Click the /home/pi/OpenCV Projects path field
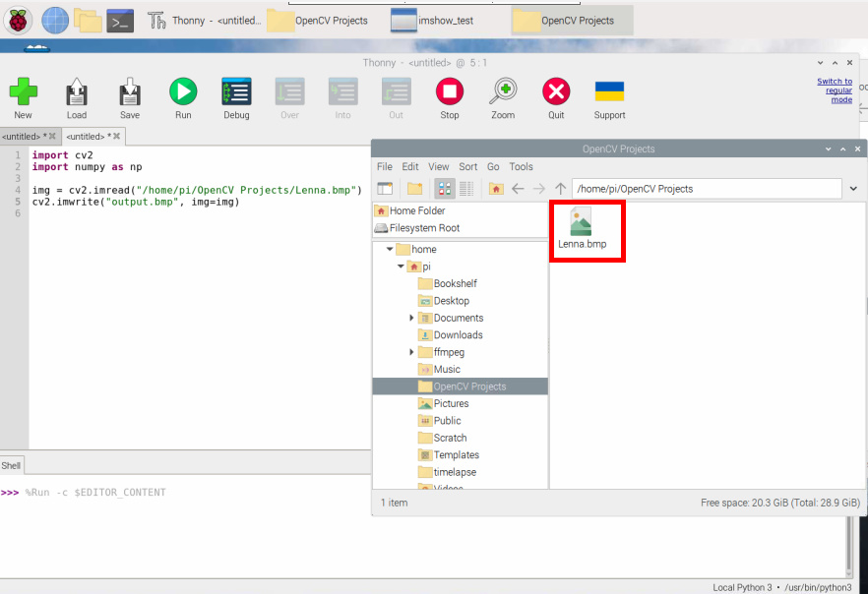Screen dimensions: 868x594 (707, 189)
